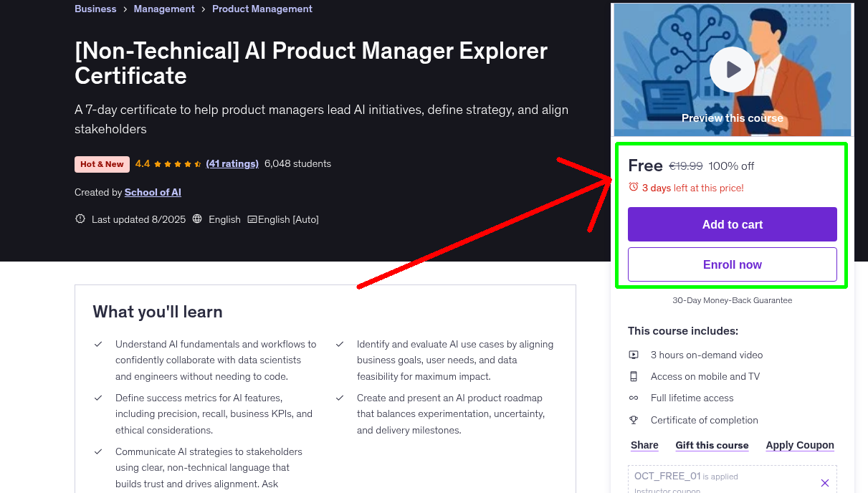Click the mobile access icon
This screenshot has height=493, width=868.
[x=634, y=376]
